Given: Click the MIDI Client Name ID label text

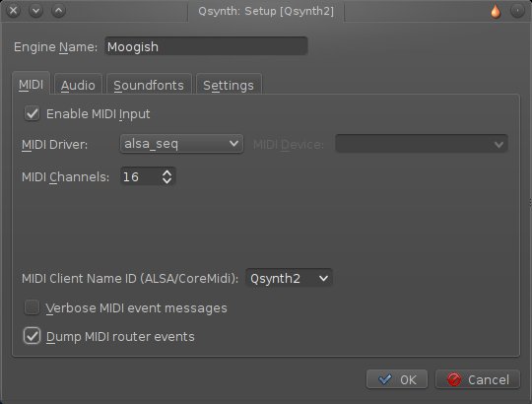Looking at the screenshot, I should (x=130, y=279).
